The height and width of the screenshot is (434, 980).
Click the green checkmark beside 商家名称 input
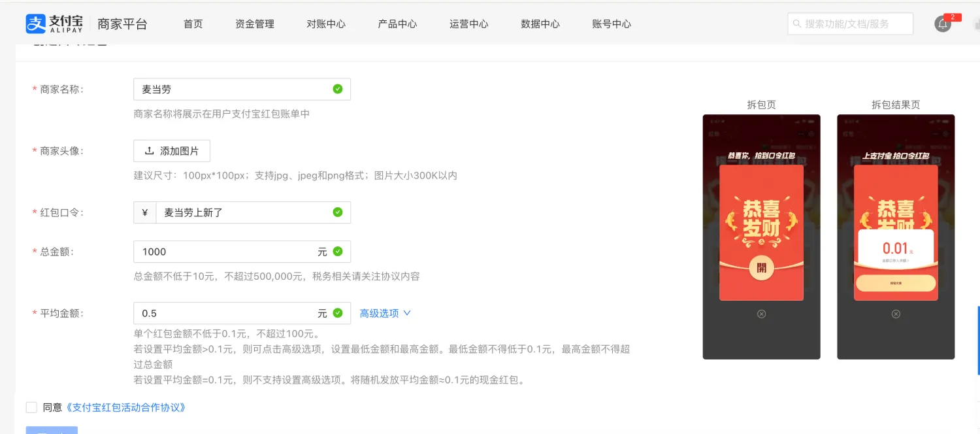(338, 89)
